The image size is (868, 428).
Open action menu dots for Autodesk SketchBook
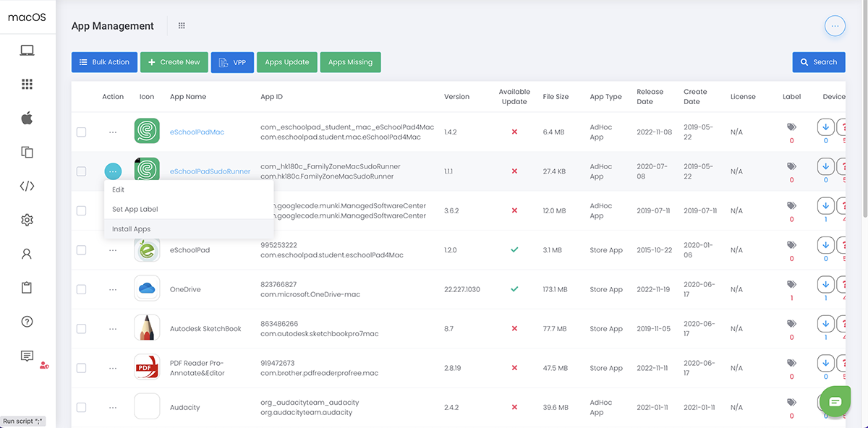(113, 329)
